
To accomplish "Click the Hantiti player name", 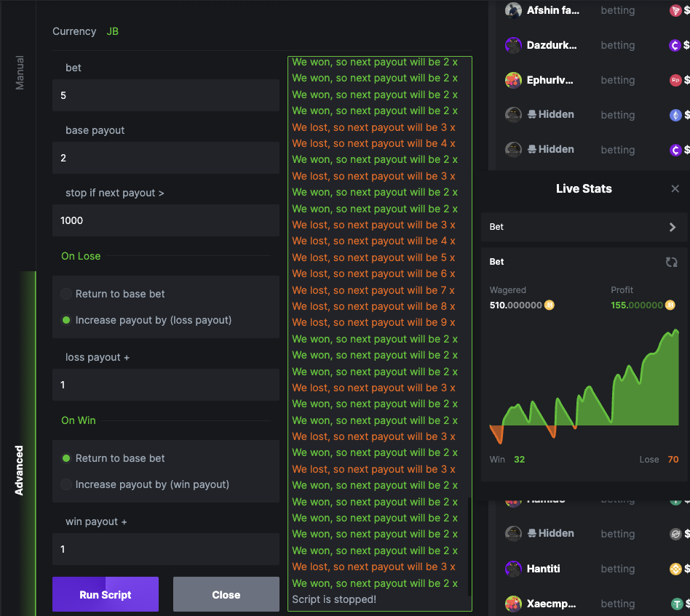I will (544, 569).
